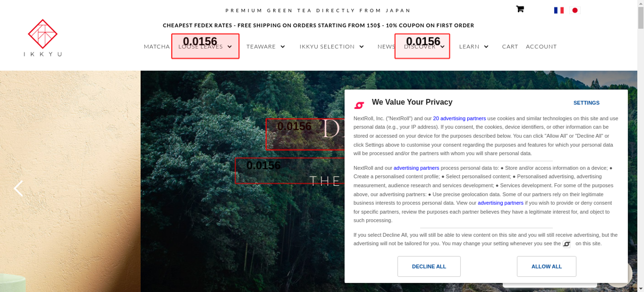Open the 20 advertising partners link
The width and height of the screenshot is (644, 292).
tap(459, 118)
